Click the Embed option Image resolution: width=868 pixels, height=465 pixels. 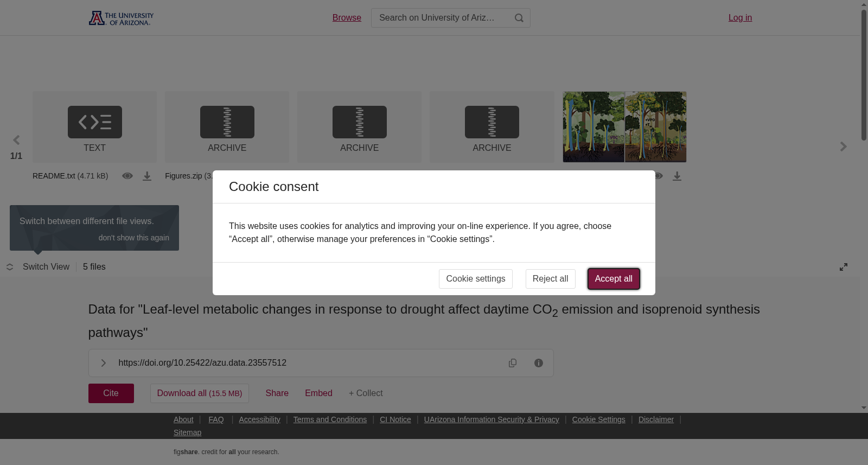[x=318, y=393]
